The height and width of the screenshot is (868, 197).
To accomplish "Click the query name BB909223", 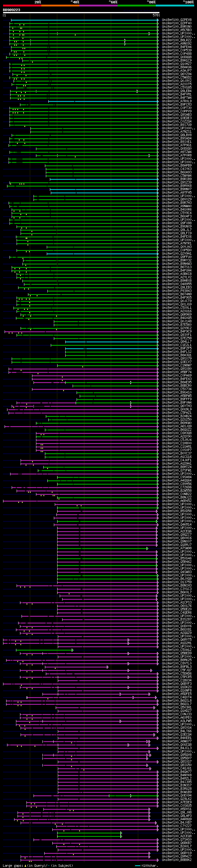I will (11, 10).
